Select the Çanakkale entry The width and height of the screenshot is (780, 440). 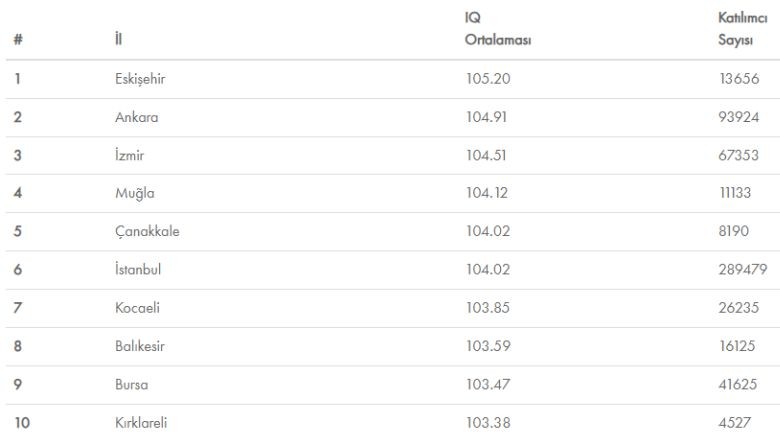147,232
